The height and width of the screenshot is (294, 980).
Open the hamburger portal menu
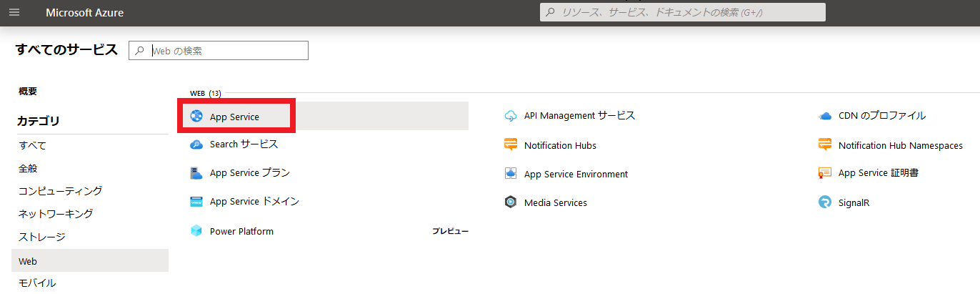(x=15, y=13)
